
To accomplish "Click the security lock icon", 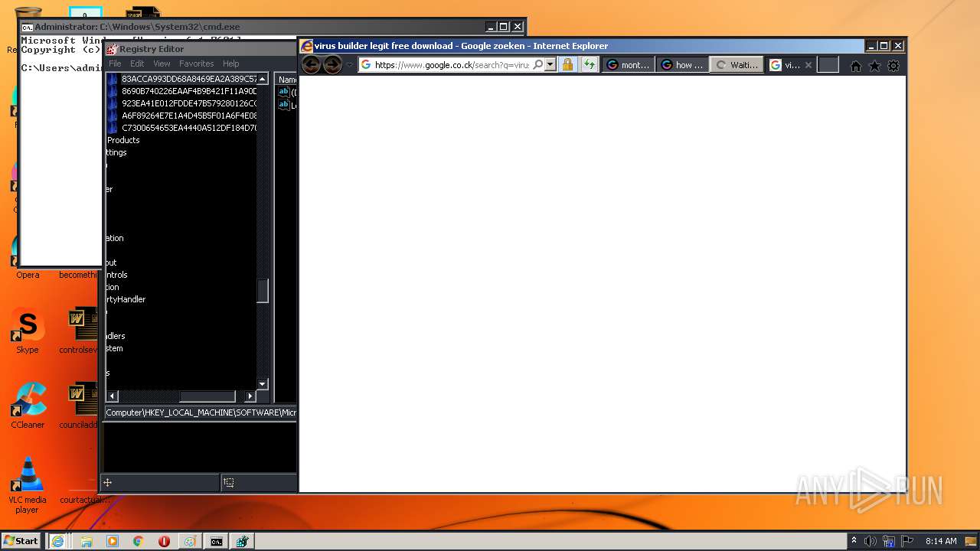I will point(567,65).
